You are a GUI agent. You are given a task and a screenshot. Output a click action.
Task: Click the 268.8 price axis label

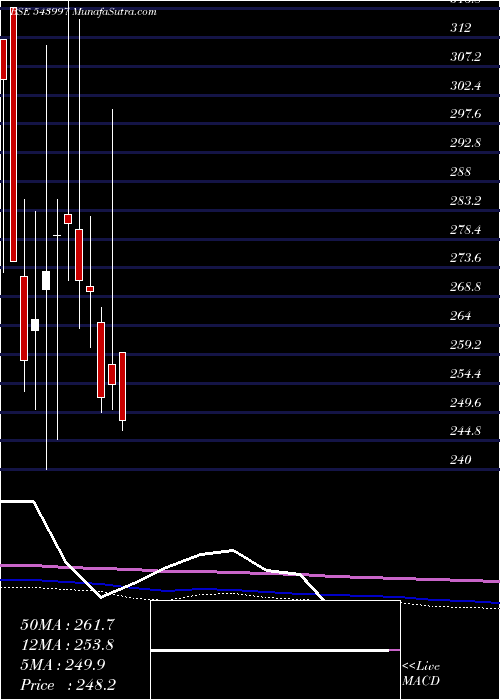point(466,287)
